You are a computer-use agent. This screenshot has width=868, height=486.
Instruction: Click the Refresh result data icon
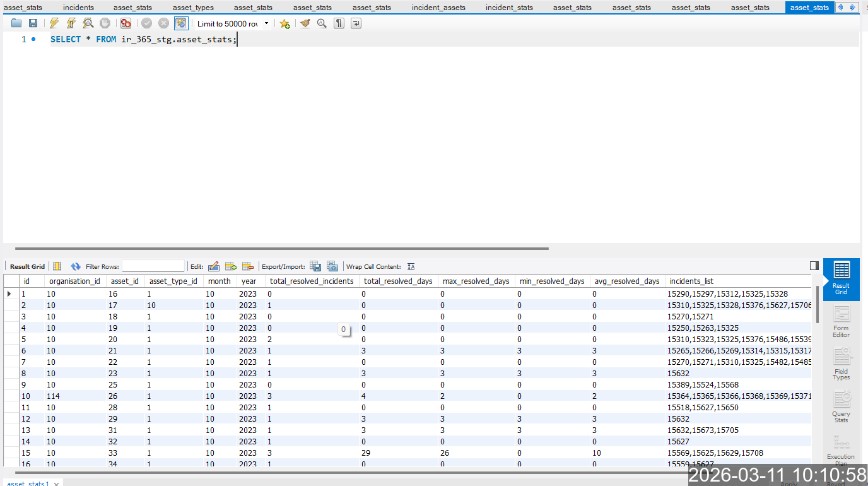click(x=76, y=266)
